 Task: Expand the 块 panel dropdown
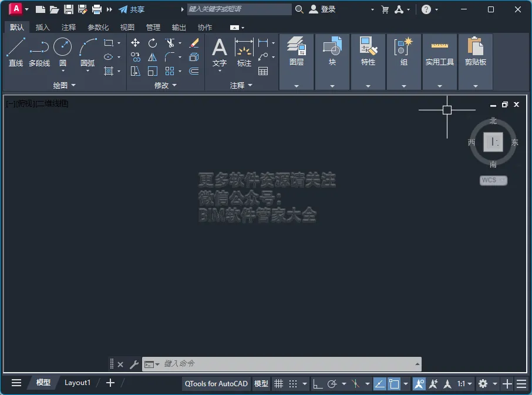coord(332,86)
